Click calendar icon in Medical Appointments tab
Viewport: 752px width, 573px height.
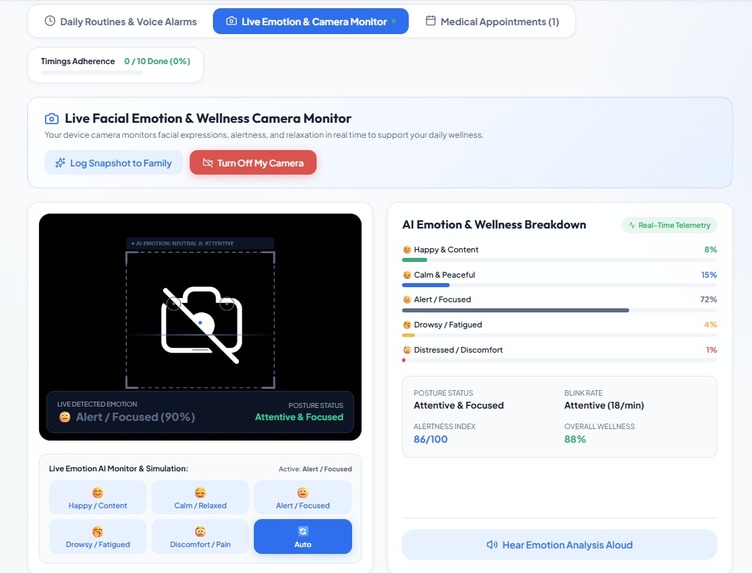point(431,21)
